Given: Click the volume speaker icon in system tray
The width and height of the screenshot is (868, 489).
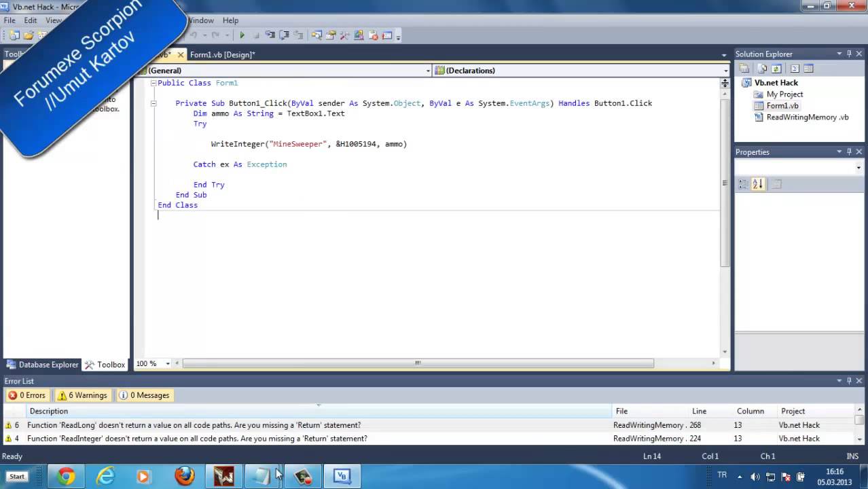Looking at the screenshot, I should click(755, 477).
